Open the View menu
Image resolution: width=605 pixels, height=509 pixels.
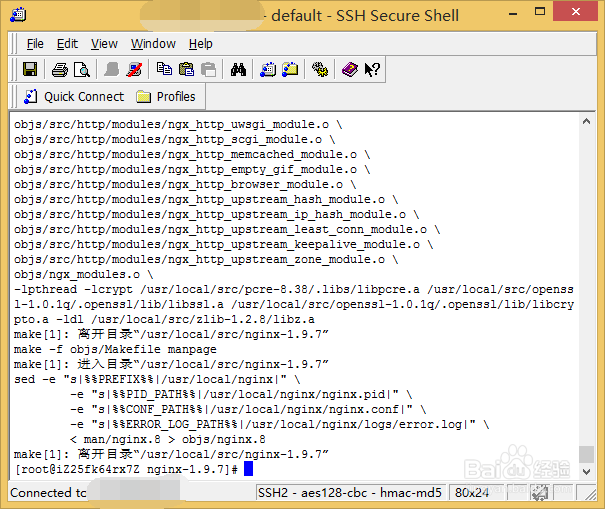click(104, 44)
